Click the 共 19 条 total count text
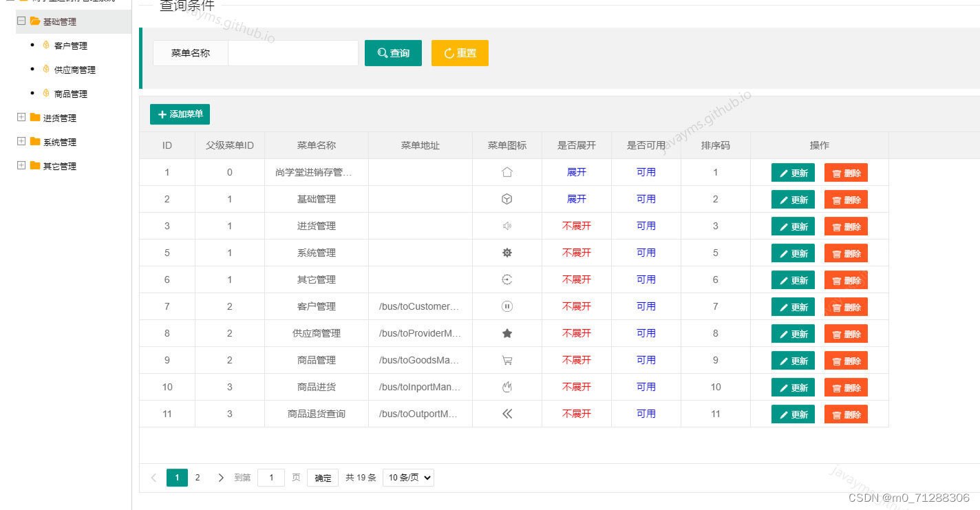 point(361,478)
